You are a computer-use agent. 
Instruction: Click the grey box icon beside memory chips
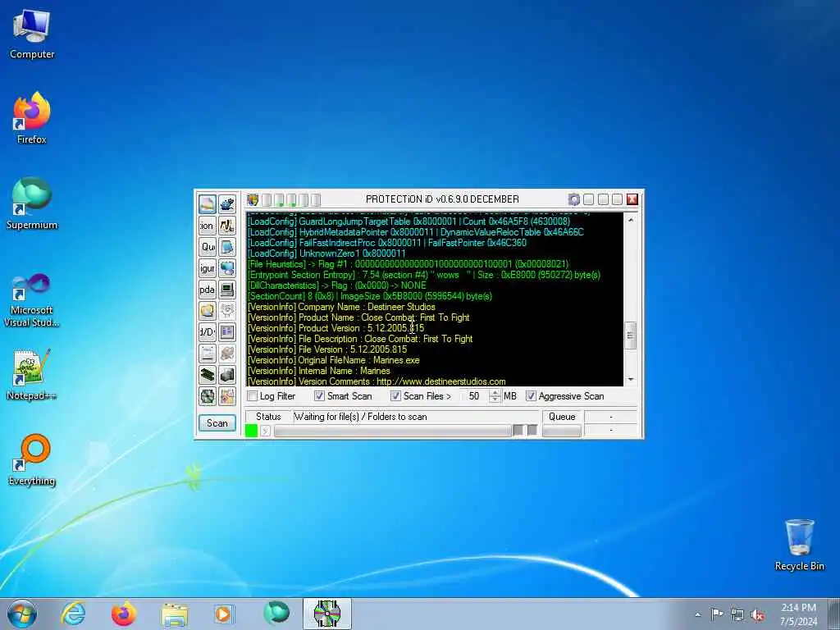tap(227, 375)
